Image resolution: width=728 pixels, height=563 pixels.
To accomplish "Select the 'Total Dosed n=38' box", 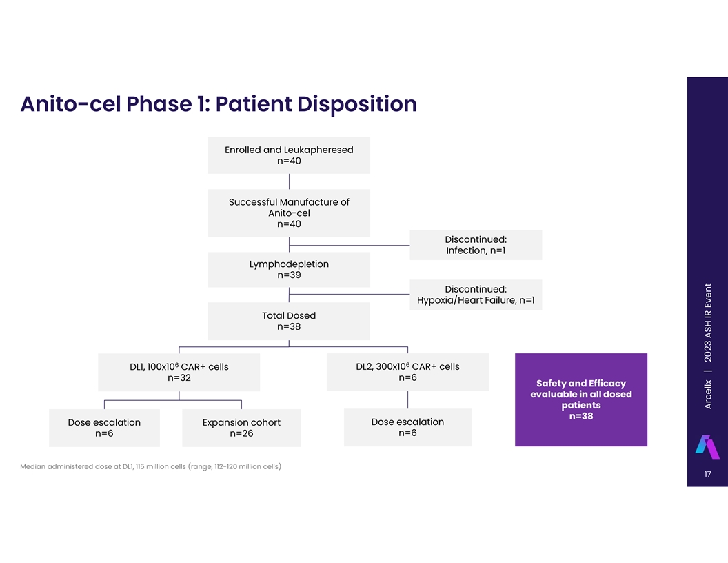I will pos(289,321).
